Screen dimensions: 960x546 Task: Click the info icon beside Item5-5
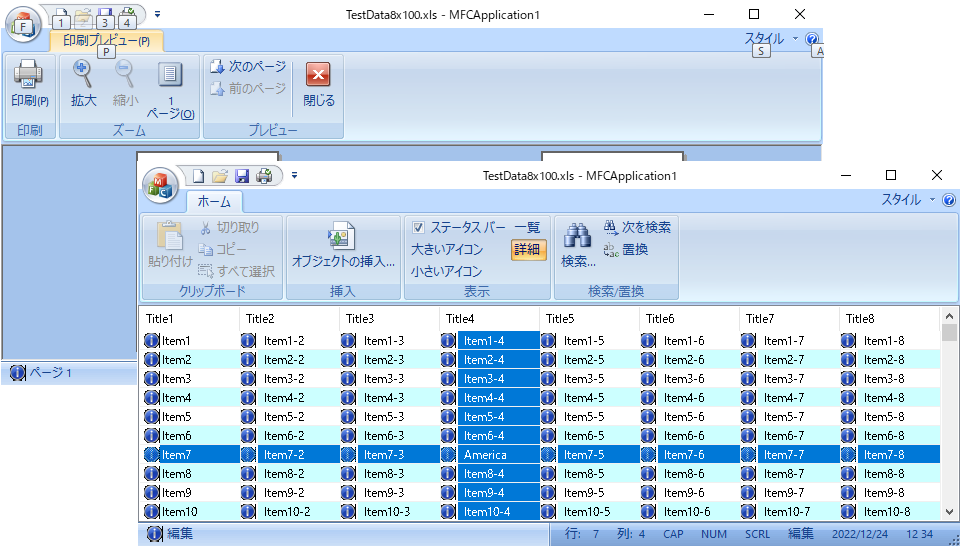click(x=548, y=417)
